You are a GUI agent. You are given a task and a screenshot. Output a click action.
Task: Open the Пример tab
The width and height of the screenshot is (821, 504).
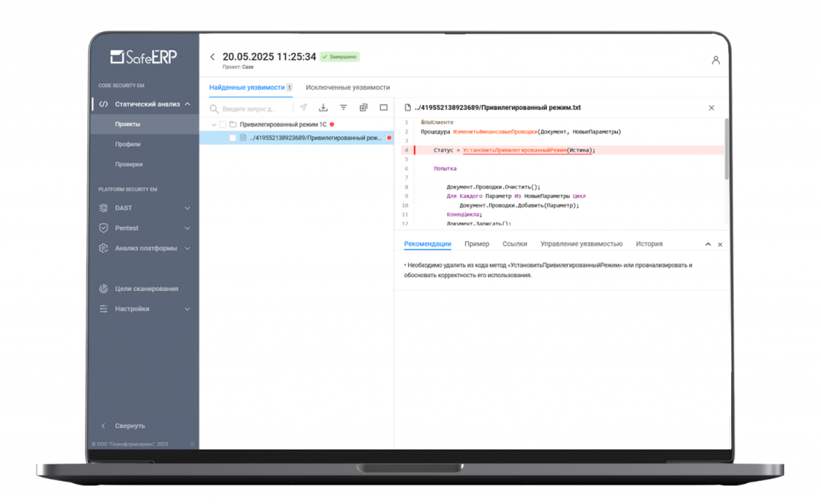[x=476, y=244]
